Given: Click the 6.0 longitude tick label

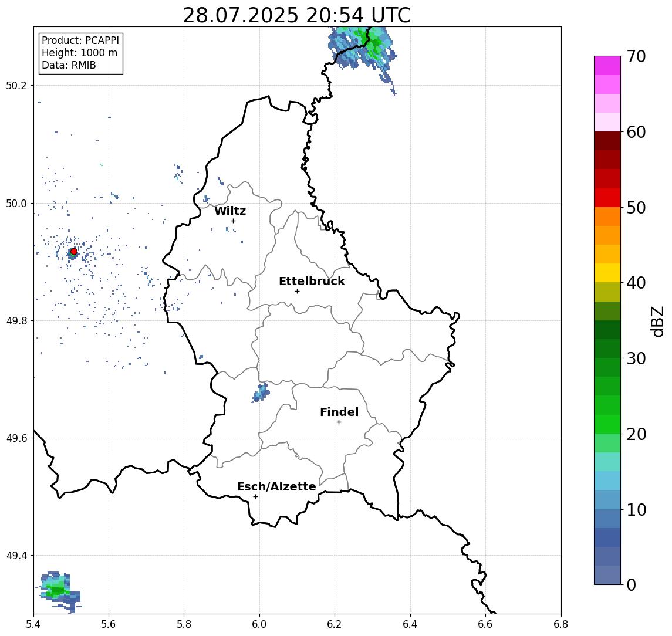Looking at the screenshot, I should click(259, 624).
